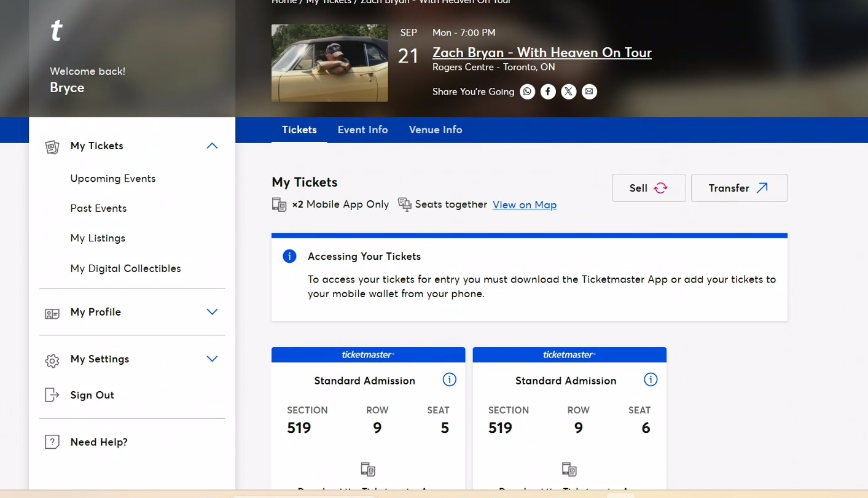The width and height of the screenshot is (868, 498).
Task: Click the Ticketmaster t logo
Action: 57,30
